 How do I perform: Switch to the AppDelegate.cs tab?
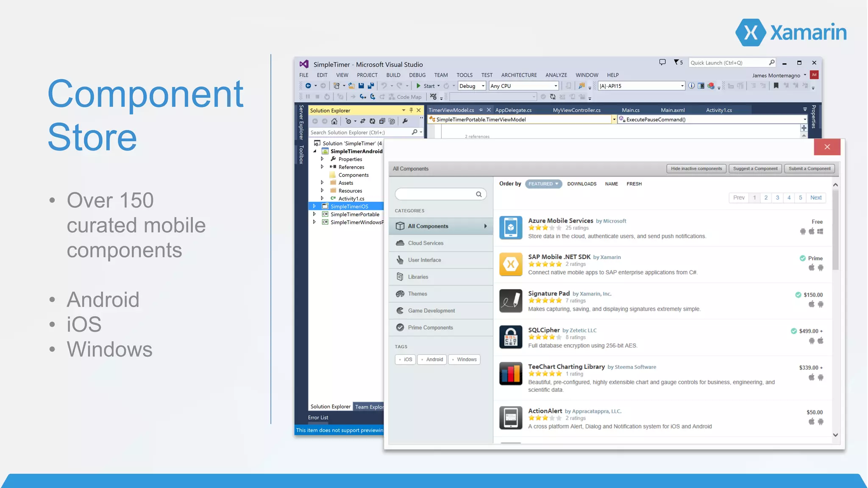pos(513,110)
